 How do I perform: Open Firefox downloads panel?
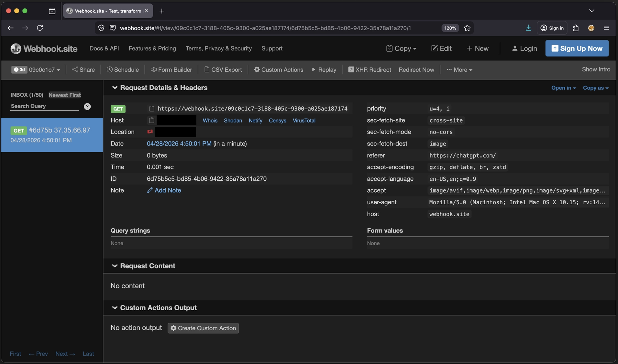click(x=528, y=28)
